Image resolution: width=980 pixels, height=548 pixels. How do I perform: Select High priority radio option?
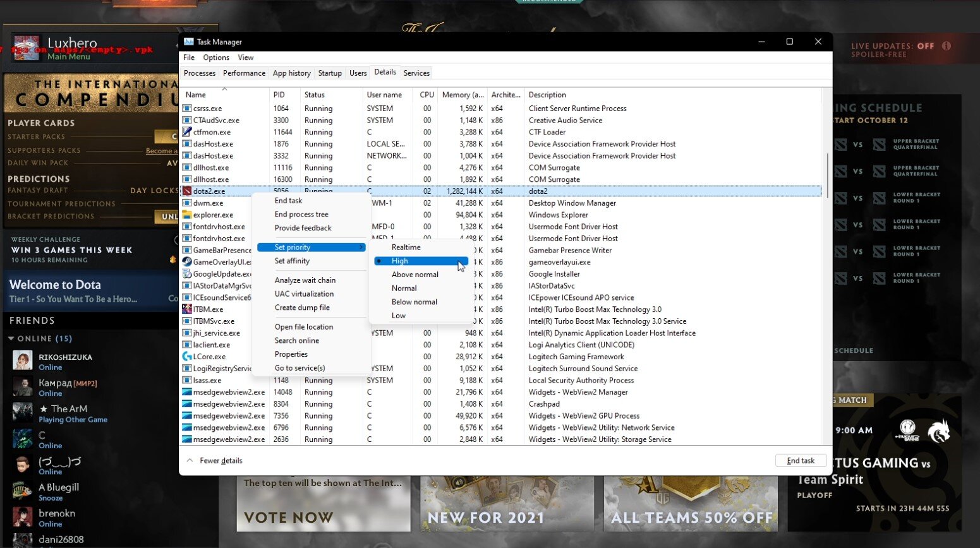click(400, 261)
